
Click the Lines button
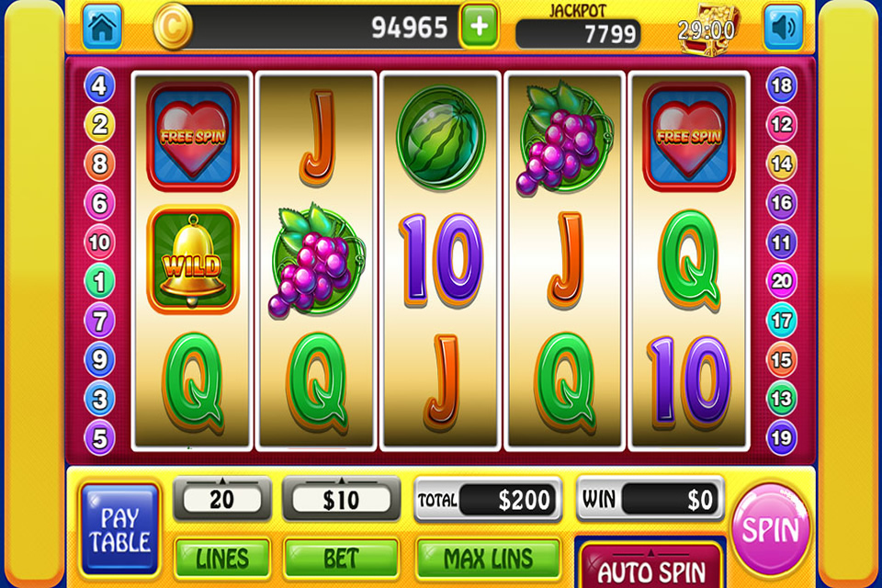pos(222,559)
